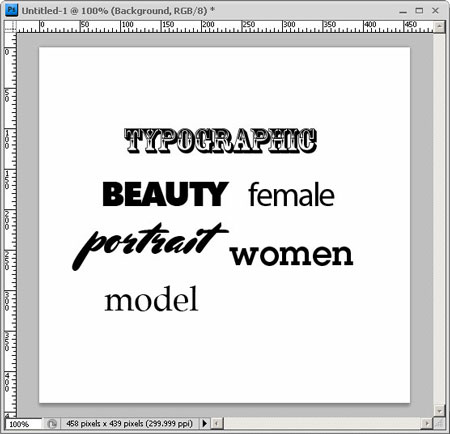Click the round status bar preview icon

[x=52, y=424]
